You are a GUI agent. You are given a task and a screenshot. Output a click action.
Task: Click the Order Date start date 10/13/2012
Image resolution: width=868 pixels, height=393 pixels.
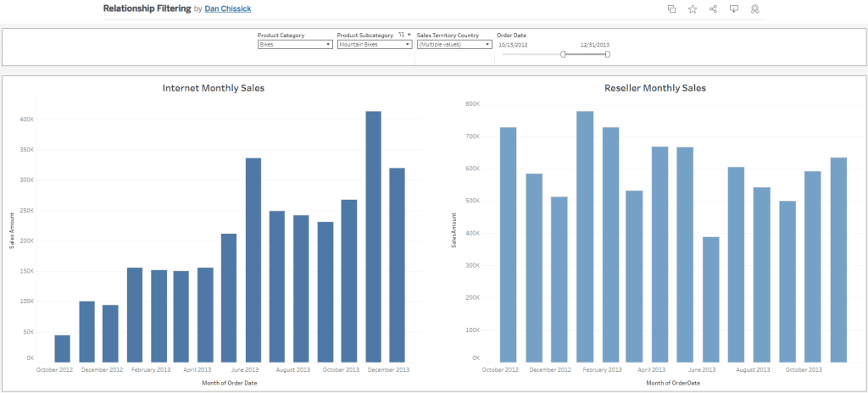pyautogui.click(x=513, y=44)
